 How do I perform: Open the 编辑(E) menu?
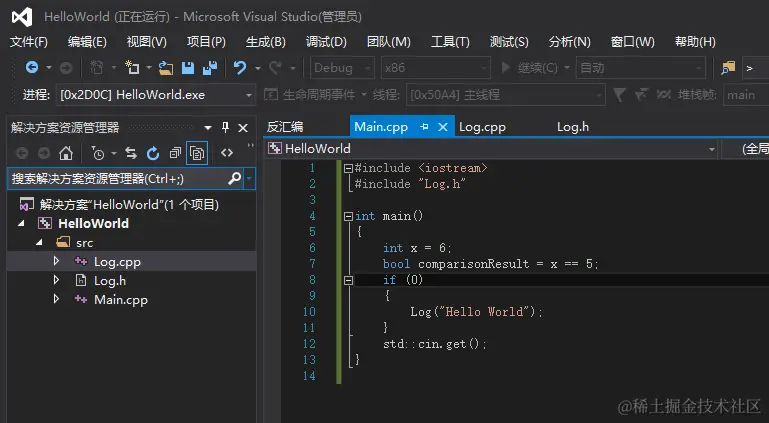pyautogui.click(x=87, y=42)
